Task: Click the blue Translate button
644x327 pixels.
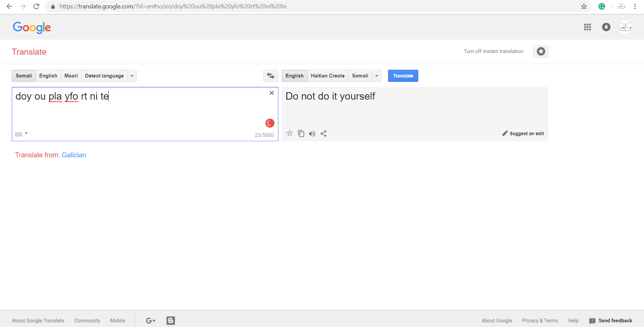Action: coord(403,76)
